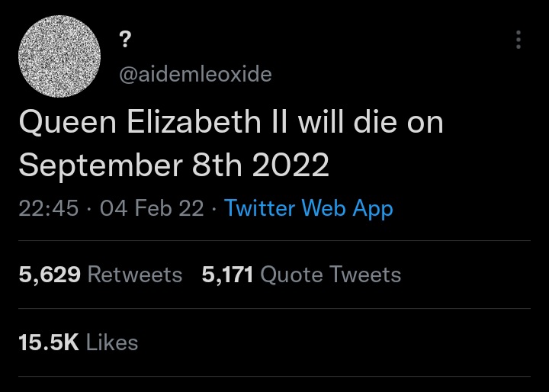This screenshot has width=549, height=392.
Task: Click the Twitter Web App source link
Action: pyautogui.click(x=309, y=208)
